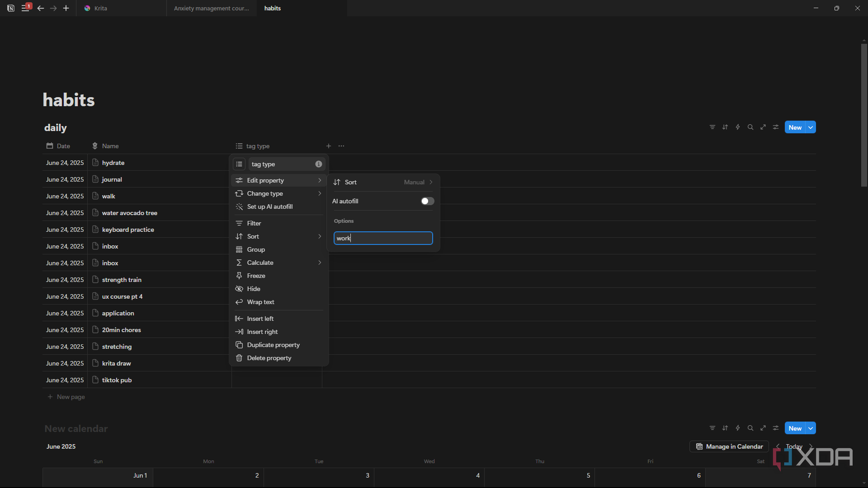
Task: Click the search icon in daily toolbar
Action: [x=750, y=127]
